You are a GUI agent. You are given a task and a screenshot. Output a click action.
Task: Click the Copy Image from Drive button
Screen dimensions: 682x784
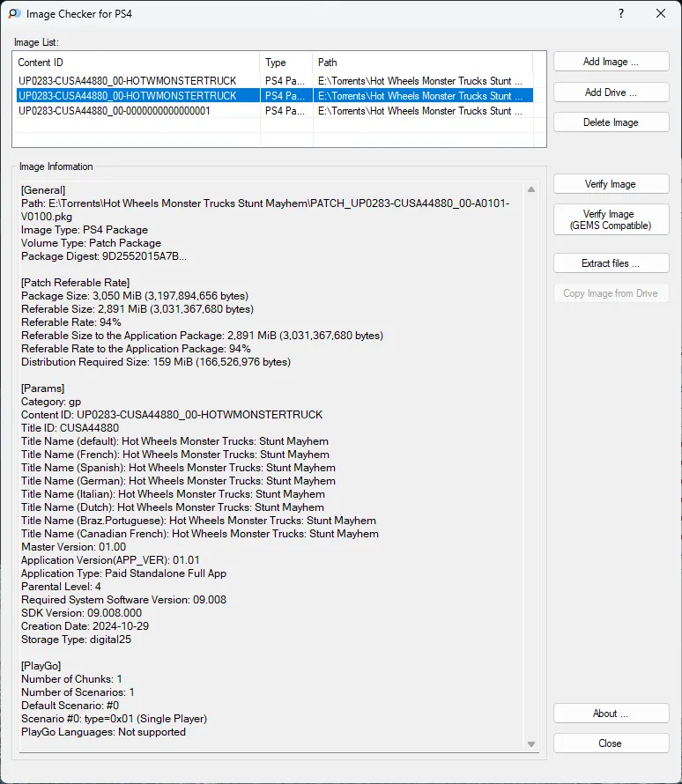[x=611, y=293]
